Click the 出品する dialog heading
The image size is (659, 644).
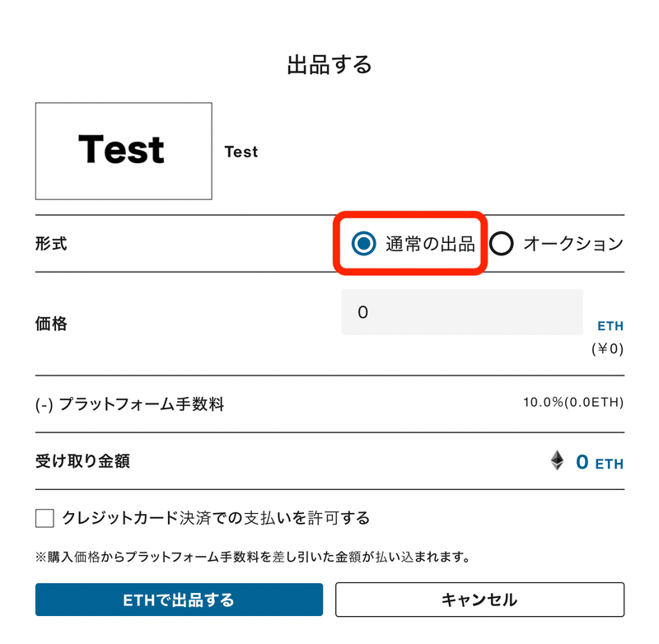pos(329,65)
